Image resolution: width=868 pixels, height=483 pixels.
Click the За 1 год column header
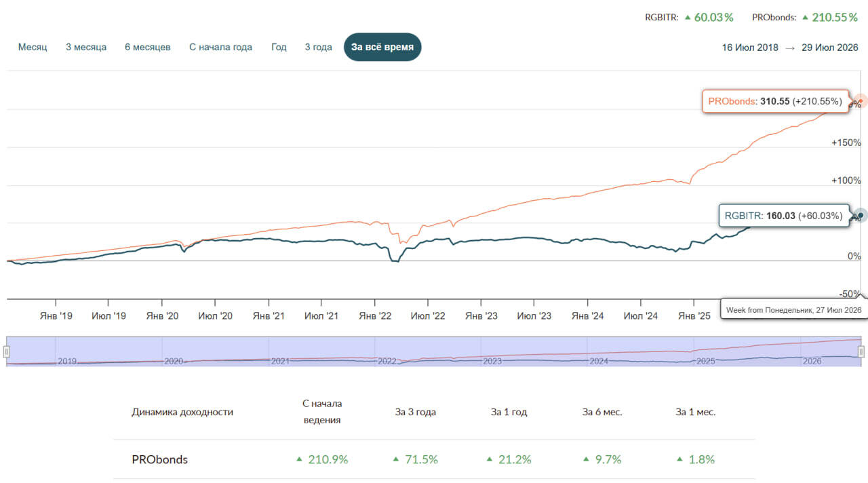509,412
